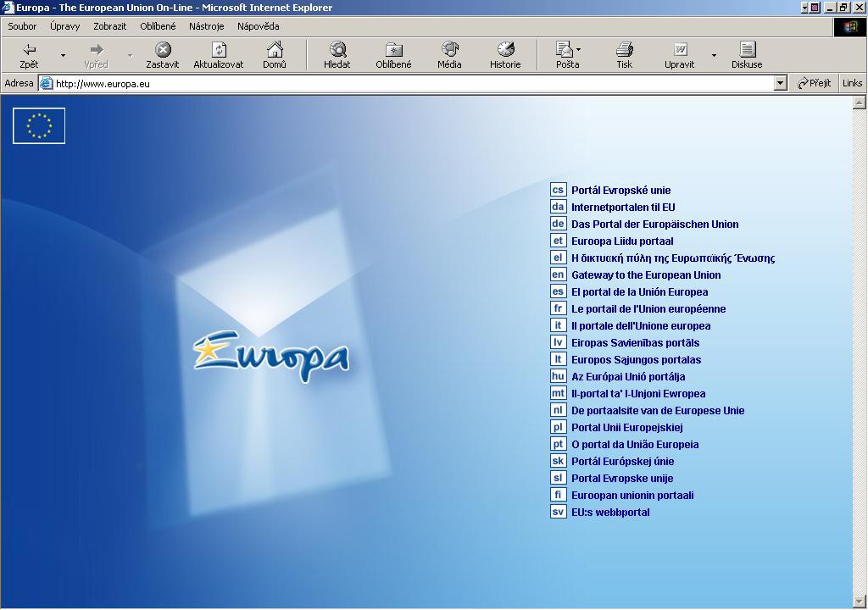Click the da language code box

point(558,207)
